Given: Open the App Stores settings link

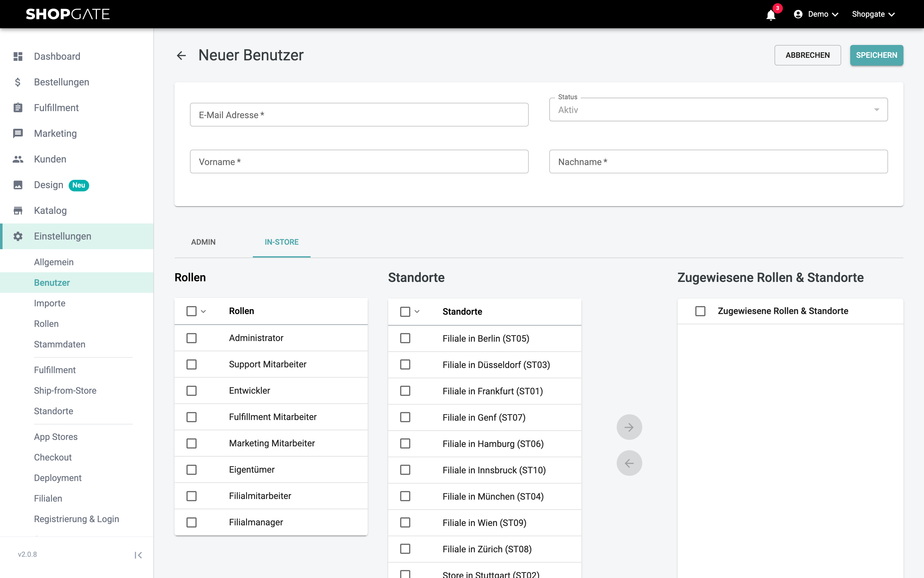Looking at the screenshot, I should click(56, 437).
